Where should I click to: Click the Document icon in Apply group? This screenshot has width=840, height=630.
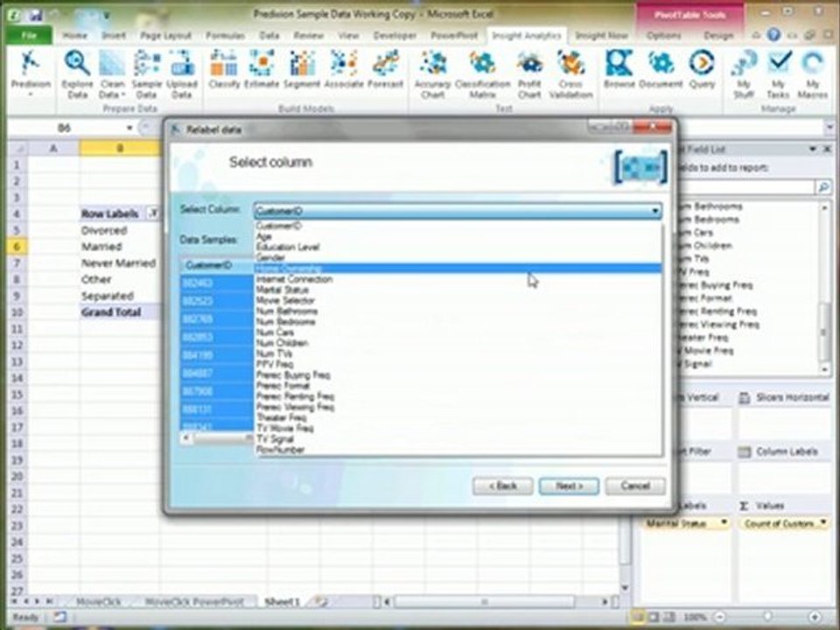click(661, 68)
